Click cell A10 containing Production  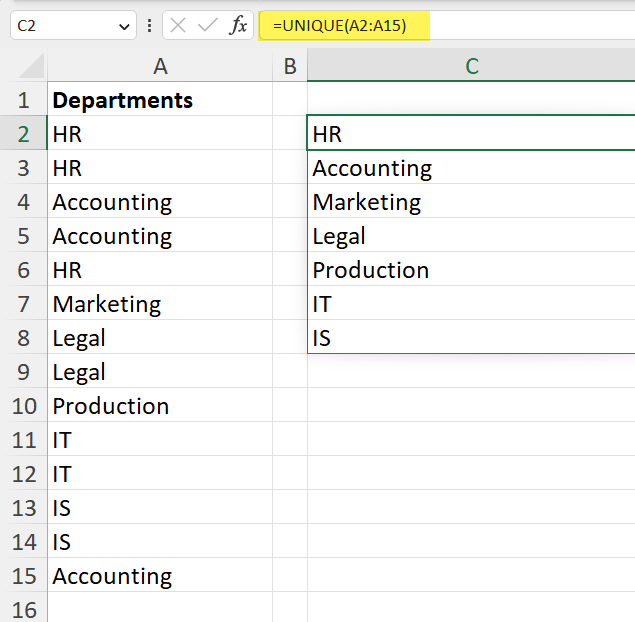[x=160, y=406]
